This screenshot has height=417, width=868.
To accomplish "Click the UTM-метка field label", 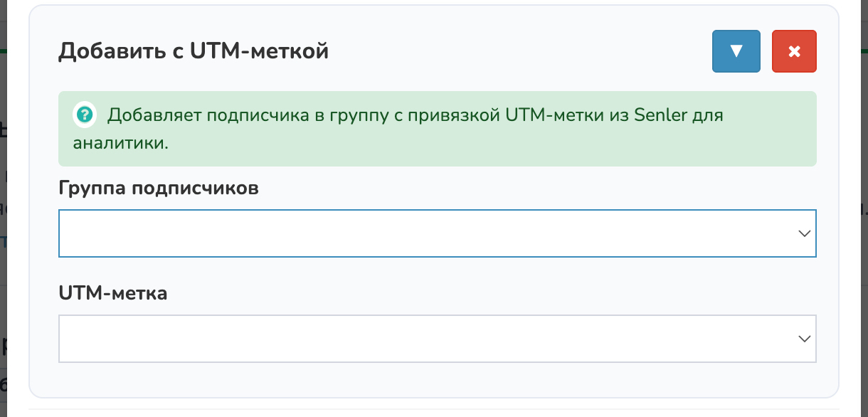I will (112, 293).
